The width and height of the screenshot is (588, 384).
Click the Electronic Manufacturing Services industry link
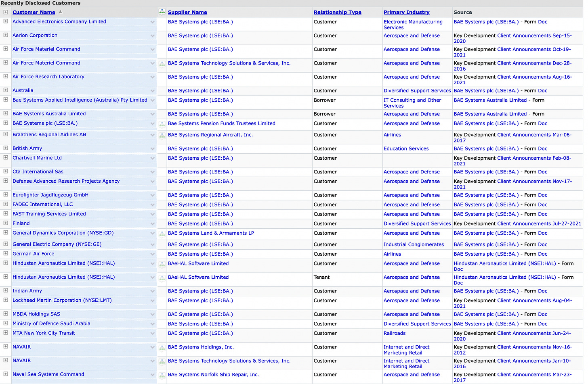[x=413, y=25]
